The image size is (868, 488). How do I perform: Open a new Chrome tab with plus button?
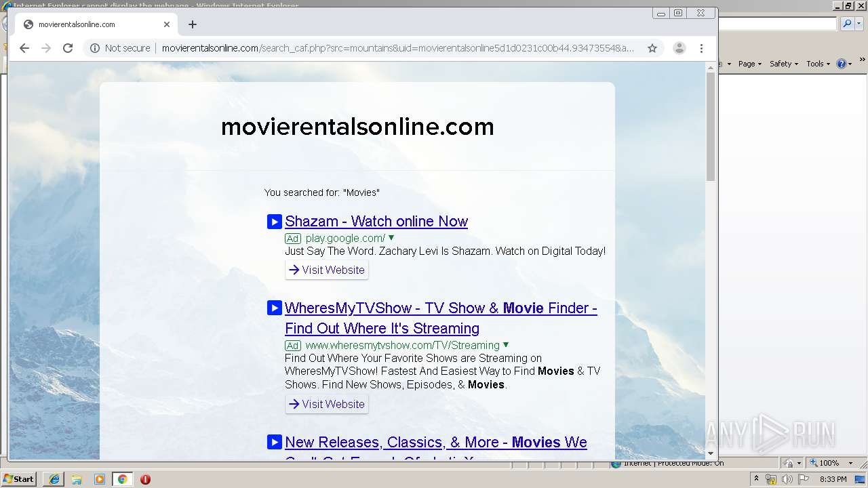click(x=193, y=24)
